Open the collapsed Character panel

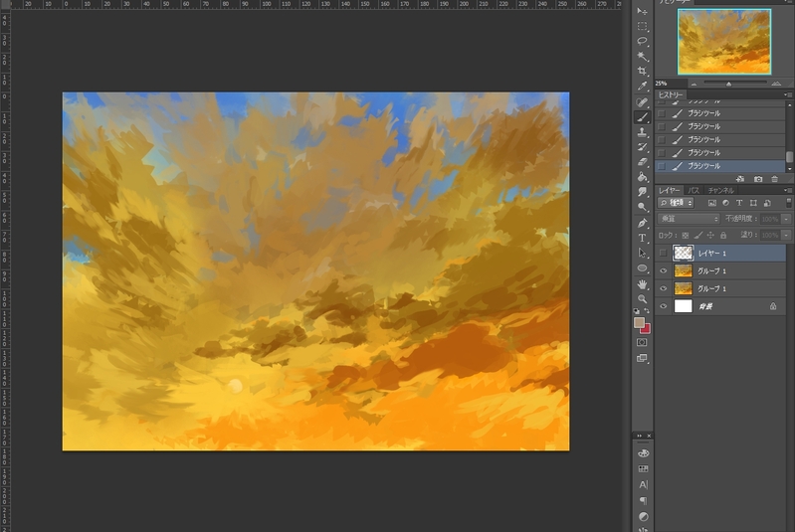coord(643,485)
